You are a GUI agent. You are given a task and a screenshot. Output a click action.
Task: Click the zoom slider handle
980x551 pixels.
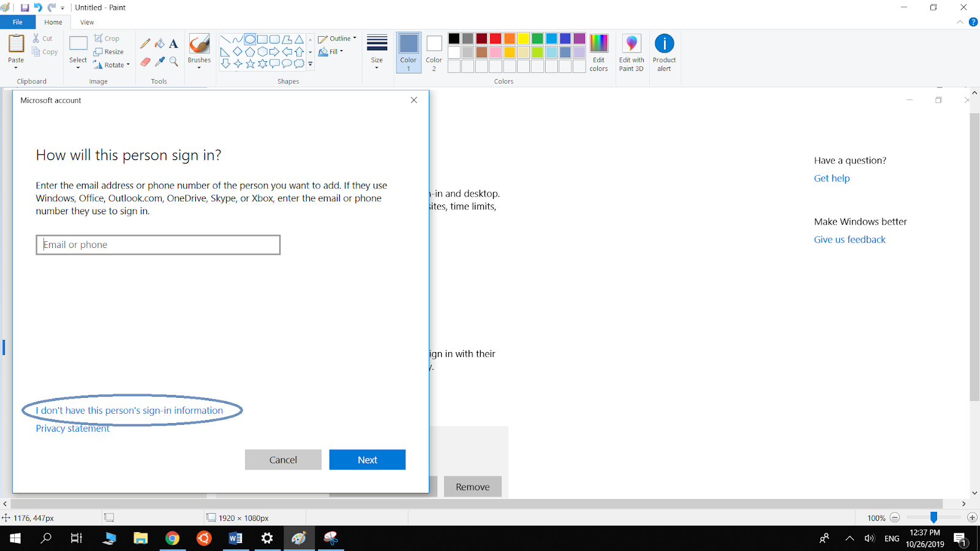pyautogui.click(x=933, y=518)
